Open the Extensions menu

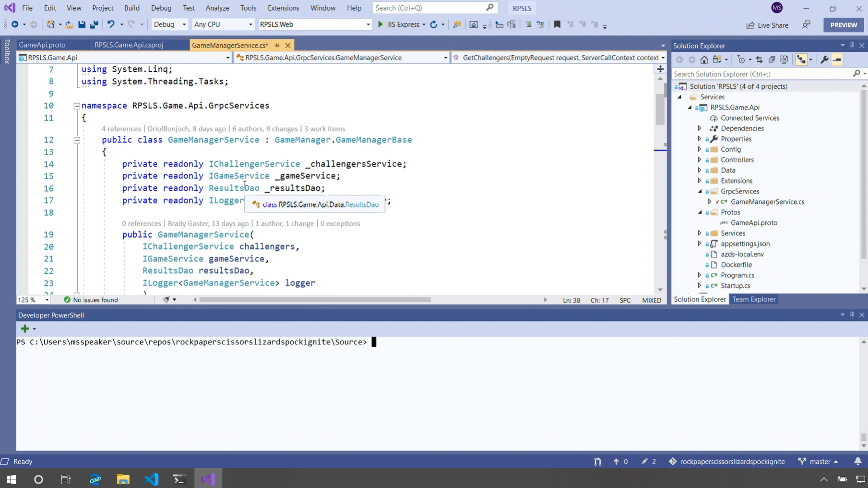point(283,8)
